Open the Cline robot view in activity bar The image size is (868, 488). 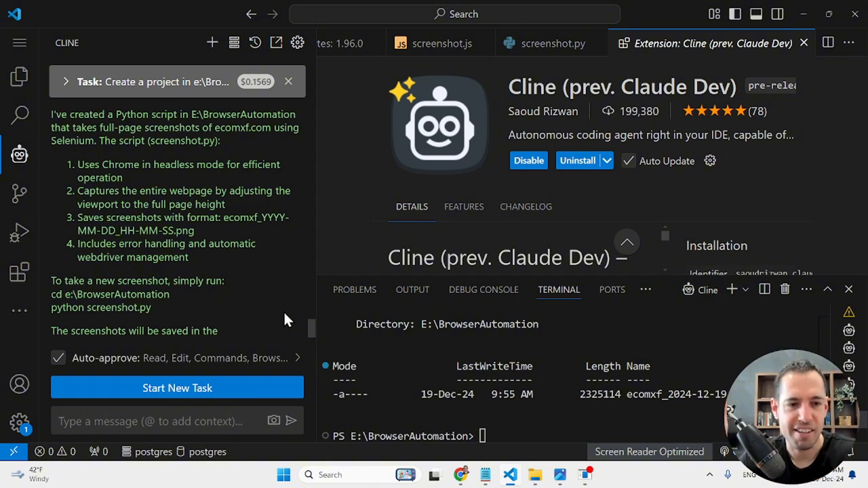coord(19,155)
